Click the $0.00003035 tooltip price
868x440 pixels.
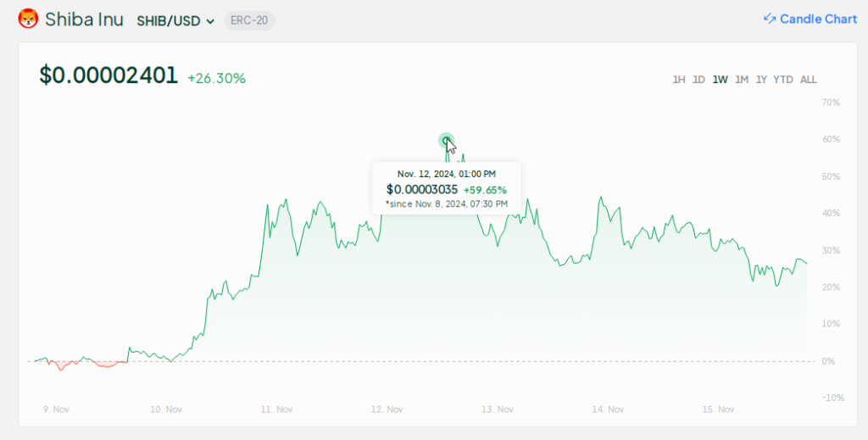pos(422,189)
